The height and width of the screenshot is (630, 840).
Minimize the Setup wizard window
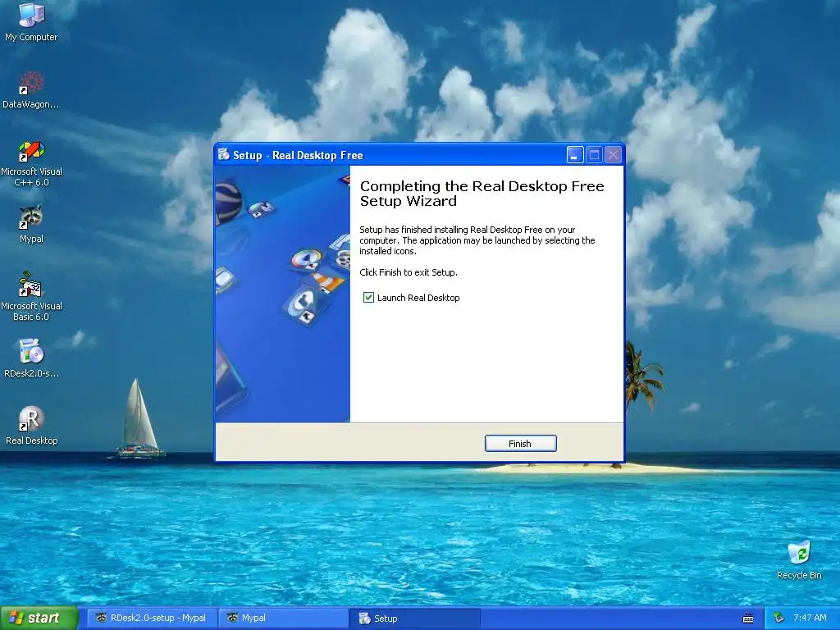pyautogui.click(x=574, y=155)
